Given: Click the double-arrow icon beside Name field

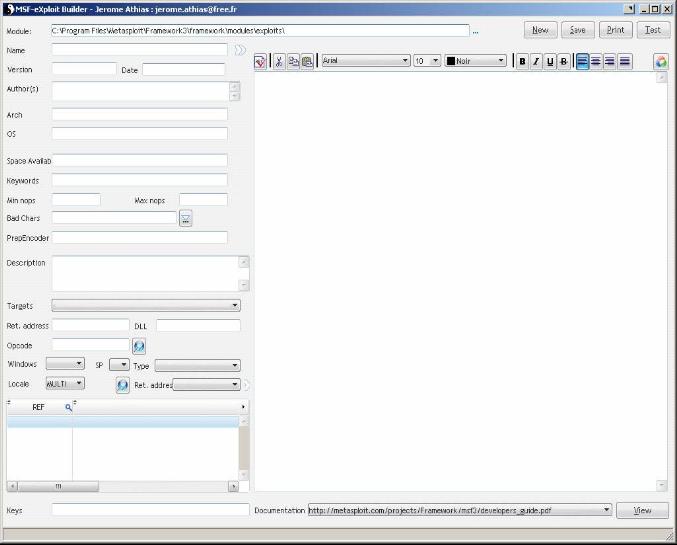Looking at the screenshot, I should (x=240, y=51).
